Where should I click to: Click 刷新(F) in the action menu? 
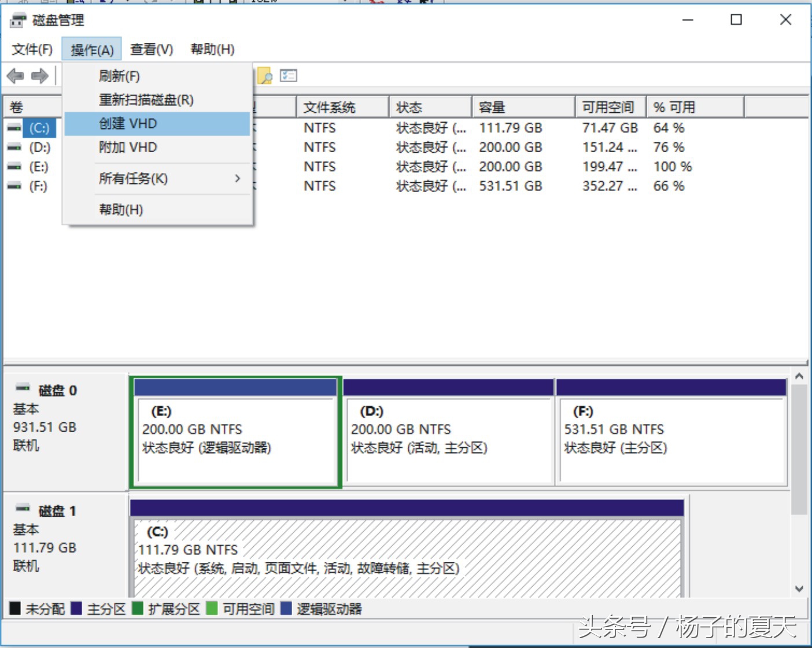[x=118, y=76]
